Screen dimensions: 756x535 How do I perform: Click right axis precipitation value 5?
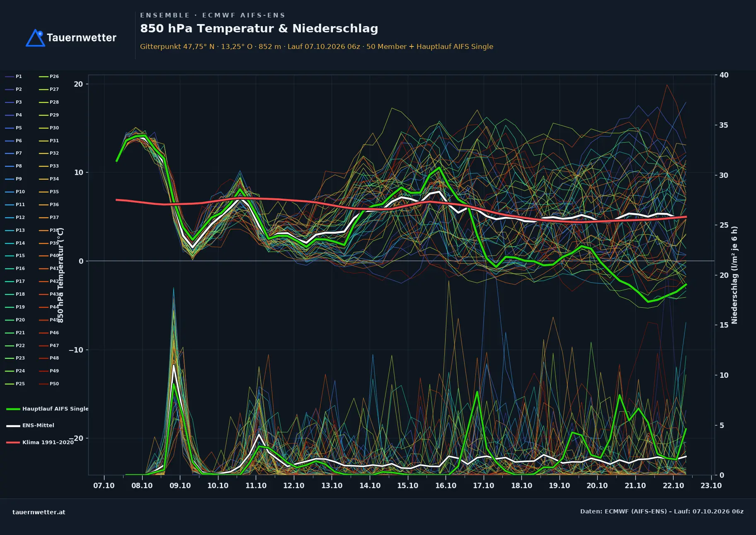pyautogui.click(x=722, y=426)
